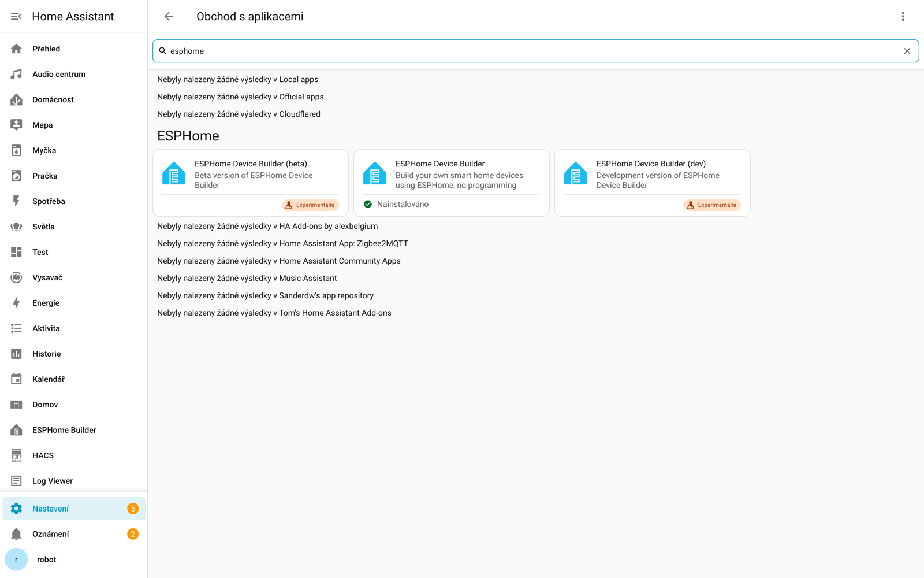924x578 pixels.
Task: Click the alexbelgium no-results message
Action: click(267, 226)
